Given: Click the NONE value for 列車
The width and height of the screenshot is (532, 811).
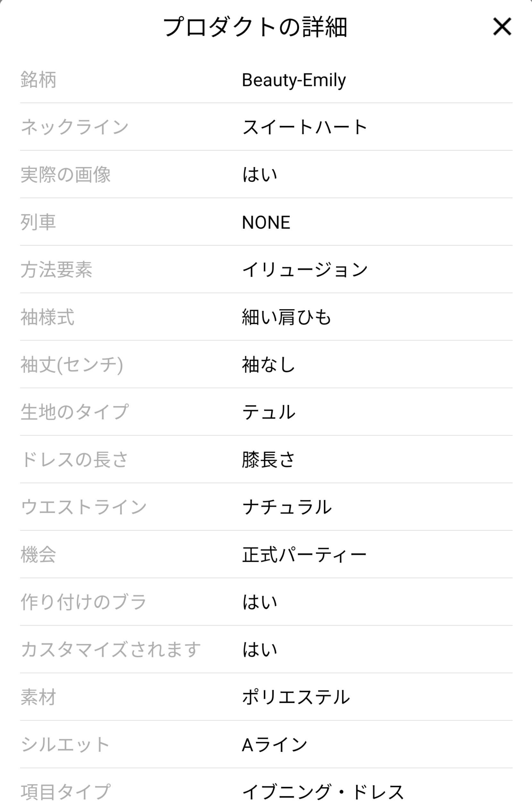Looking at the screenshot, I should [x=266, y=222].
